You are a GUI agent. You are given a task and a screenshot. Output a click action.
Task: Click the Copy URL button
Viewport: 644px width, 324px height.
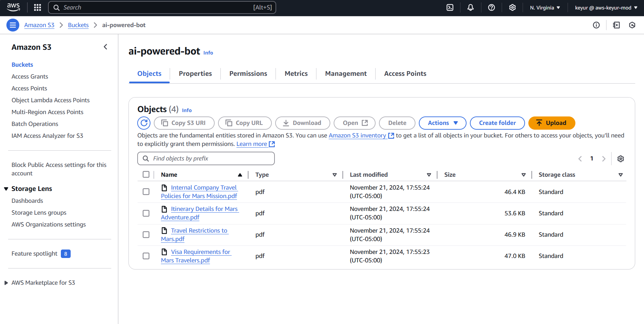(245, 123)
